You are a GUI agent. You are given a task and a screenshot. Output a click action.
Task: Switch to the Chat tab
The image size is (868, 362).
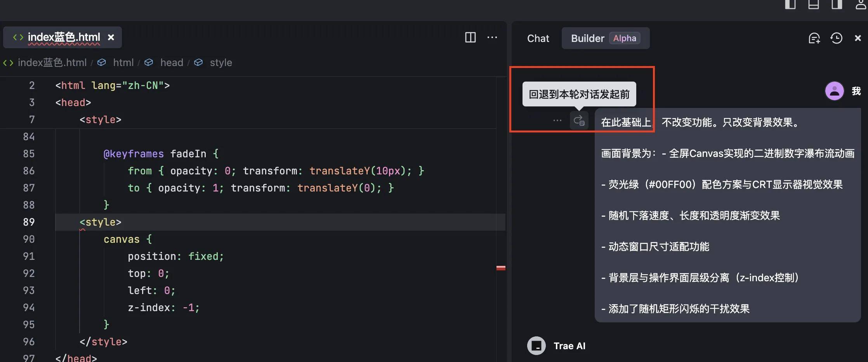click(x=538, y=38)
